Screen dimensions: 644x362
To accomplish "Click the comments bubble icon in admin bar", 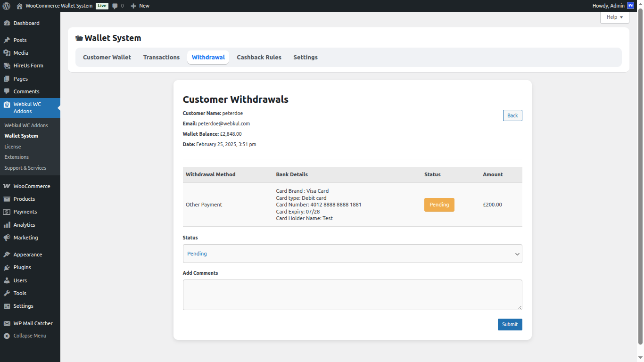I will tap(115, 6).
